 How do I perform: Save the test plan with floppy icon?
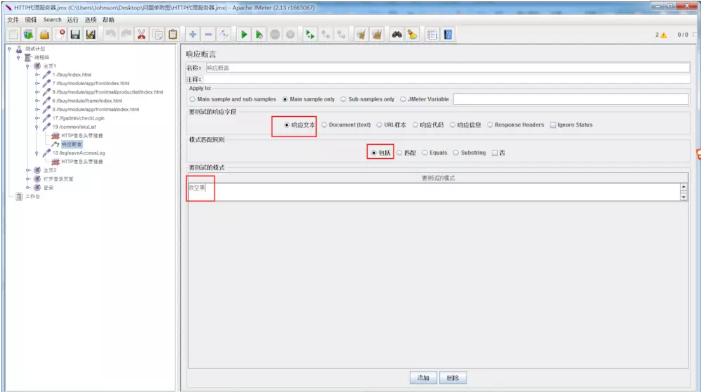[x=75, y=34]
